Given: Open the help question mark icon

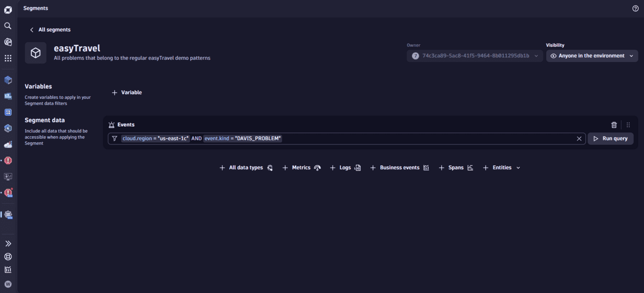Looking at the screenshot, I should tap(635, 8).
